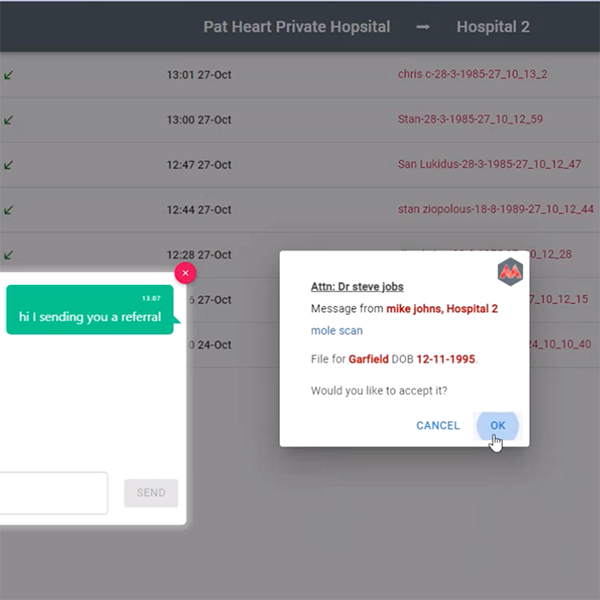
Task: Click the Pat Heart Private Hopsital header
Action: point(297,27)
